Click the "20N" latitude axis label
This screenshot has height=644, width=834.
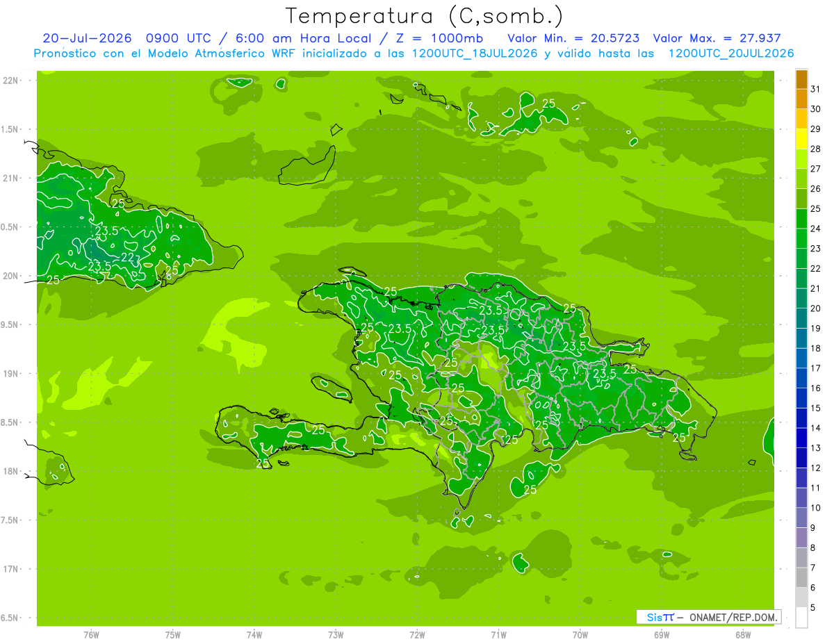[11, 276]
